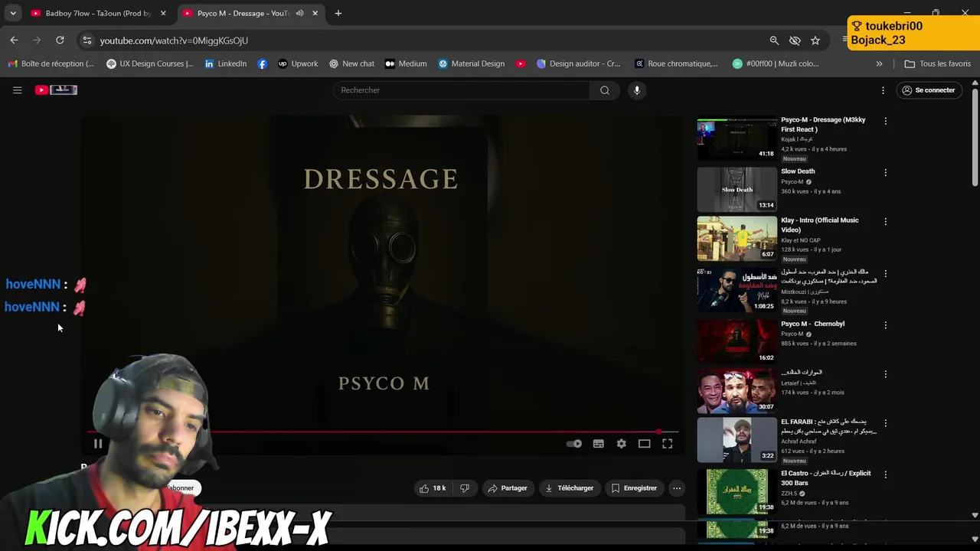The image size is (980, 551).
Task: Open a new browser tab
Action: [x=338, y=13]
